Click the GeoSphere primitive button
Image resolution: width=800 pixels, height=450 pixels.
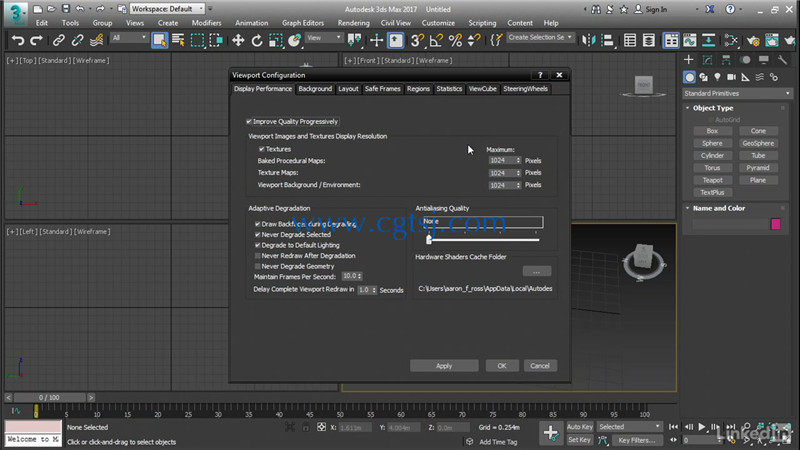(758, 143)
